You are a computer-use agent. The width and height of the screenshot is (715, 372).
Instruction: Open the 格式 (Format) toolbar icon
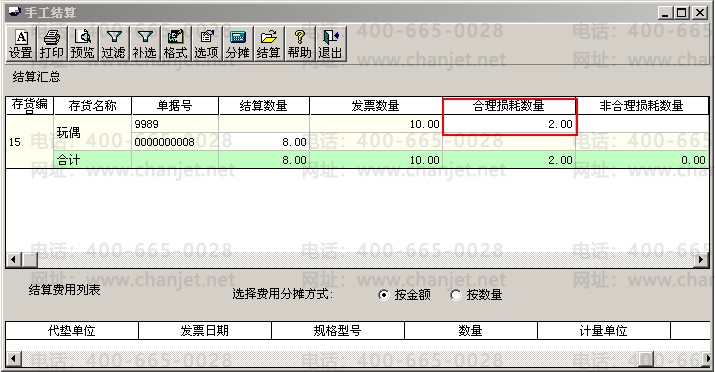point(176,44)
